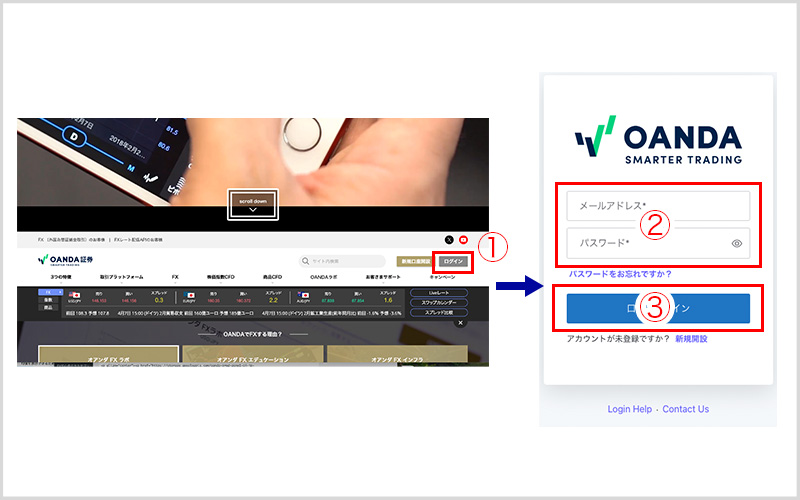Viewport: 800px width, 500px height.
Task: Click the FXレート配信API top bar link
Action: point(138,240)
